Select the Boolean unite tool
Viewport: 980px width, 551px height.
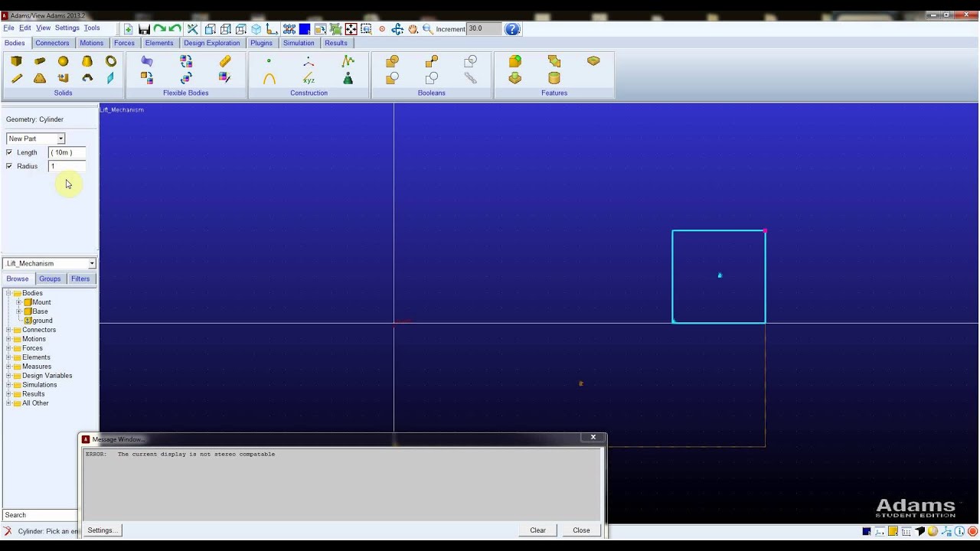392,61
